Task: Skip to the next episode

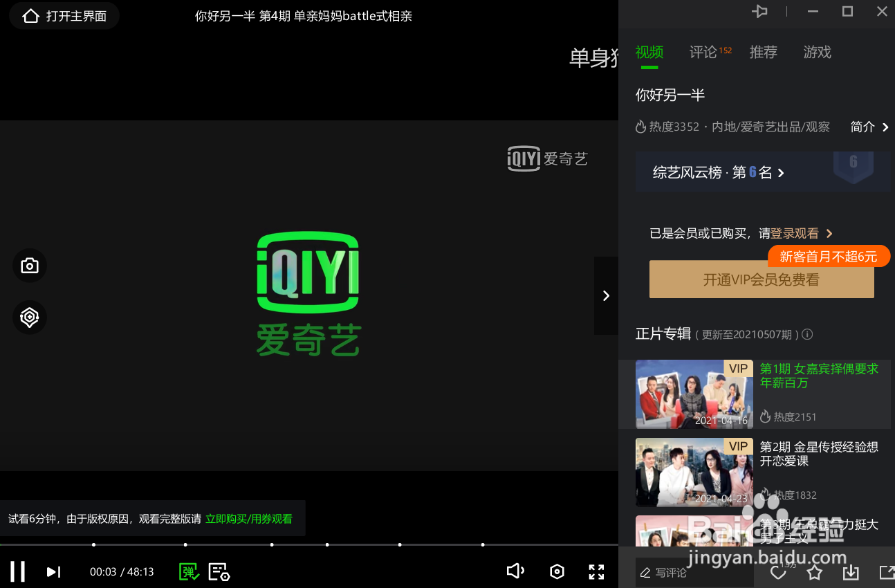Action: pos(54,572)
